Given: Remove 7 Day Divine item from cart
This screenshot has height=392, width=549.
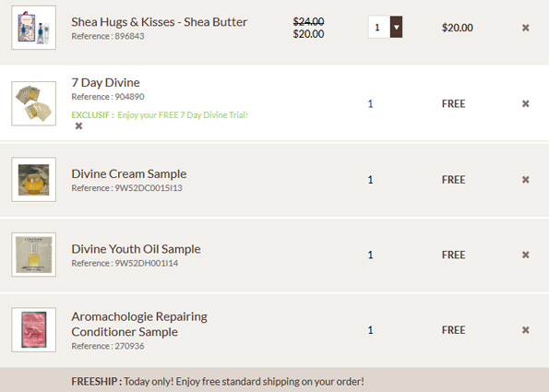Looking at the screenshot, I should click(x=525, y=103).
